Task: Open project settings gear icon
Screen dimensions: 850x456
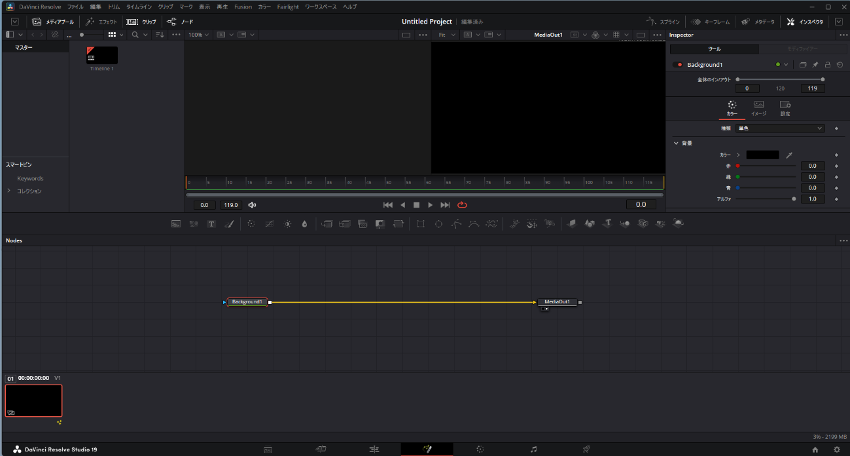Action: point(837,449)
